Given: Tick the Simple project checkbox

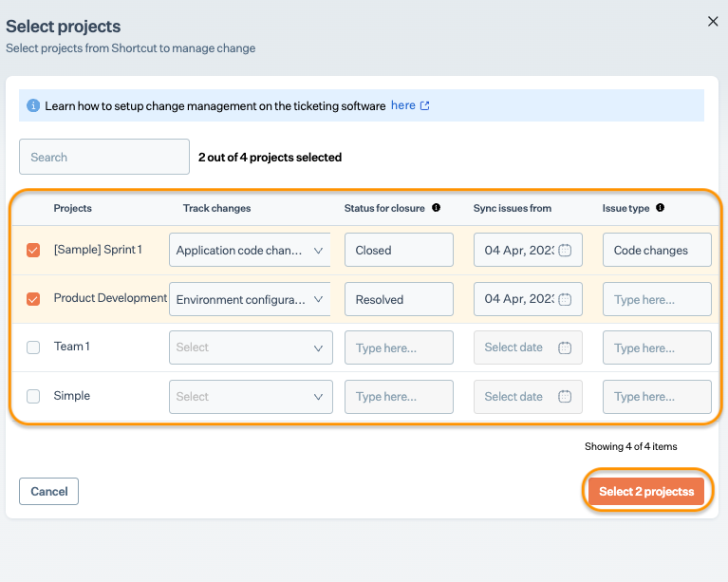Looking at the screenshot, I should 33,396.
